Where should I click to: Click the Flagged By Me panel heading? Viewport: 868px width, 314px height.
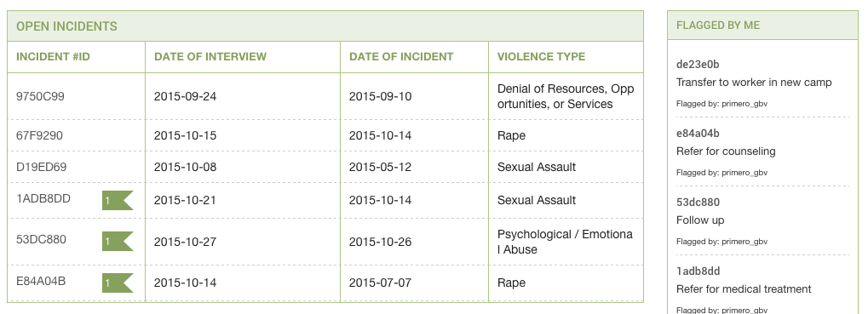(x=718, y=25)
